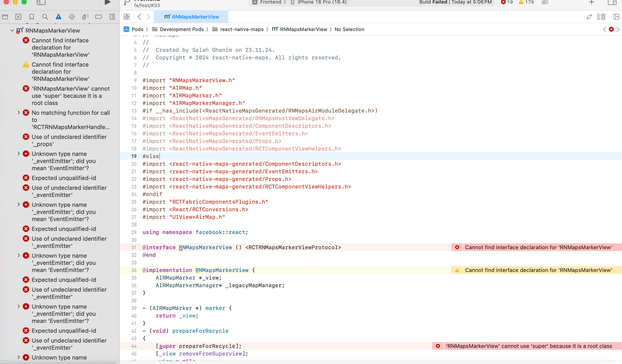Open the Debug navigator icon
The width and height of the screenshot is (622, 364).
pyautogui.click(x=85, y=17)
